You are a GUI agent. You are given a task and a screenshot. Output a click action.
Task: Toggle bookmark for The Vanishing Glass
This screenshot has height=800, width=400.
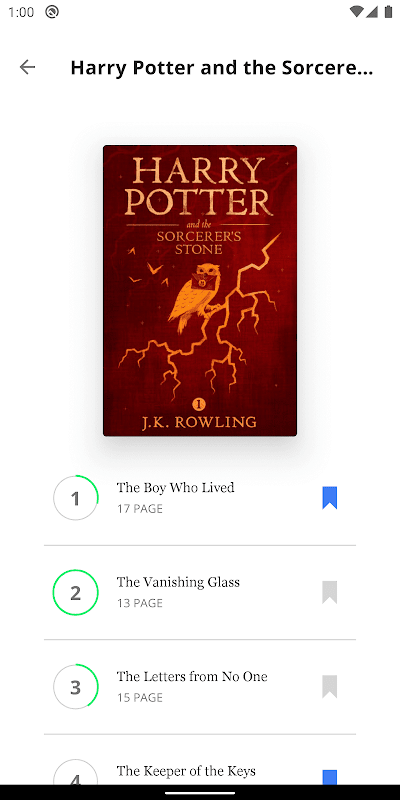(330, 592)
